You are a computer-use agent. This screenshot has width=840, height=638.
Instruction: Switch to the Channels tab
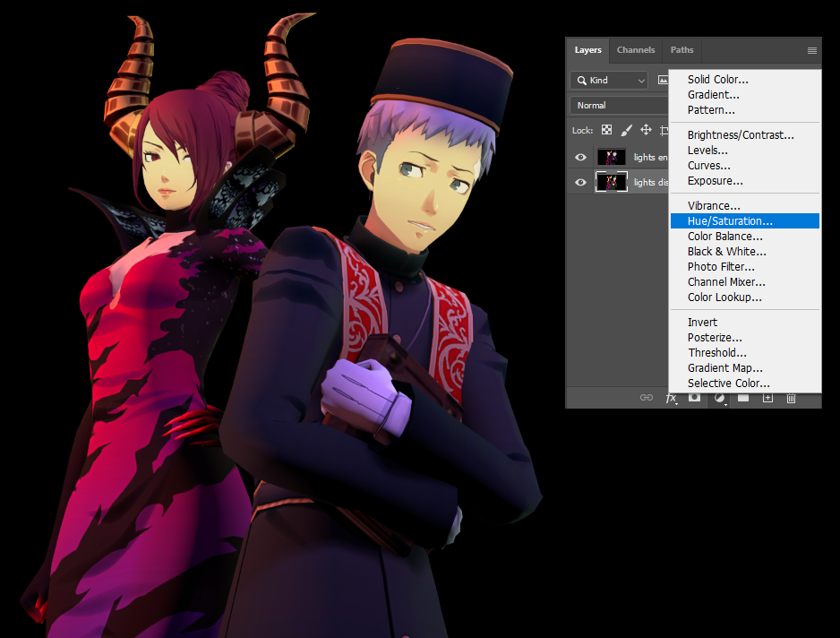(636, 50)
